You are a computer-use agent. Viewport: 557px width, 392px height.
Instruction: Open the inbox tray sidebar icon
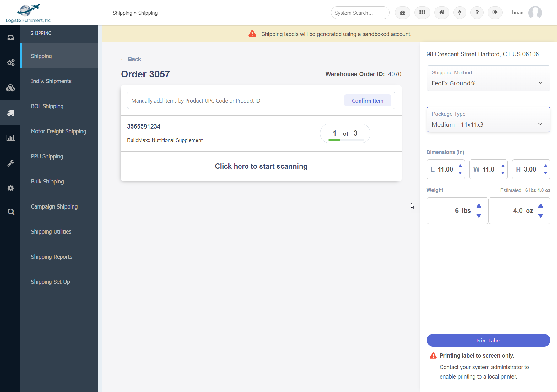click(11, 38)
